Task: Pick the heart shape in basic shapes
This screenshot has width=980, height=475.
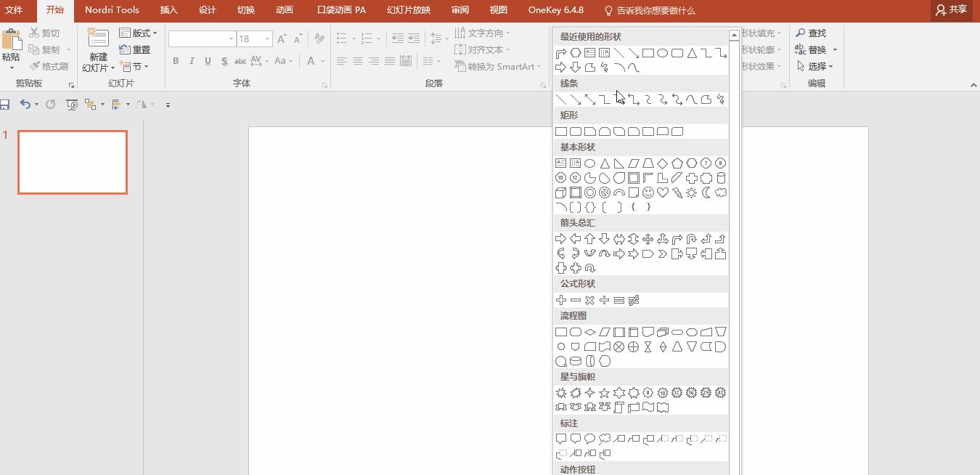Action: tap(662, 192)
